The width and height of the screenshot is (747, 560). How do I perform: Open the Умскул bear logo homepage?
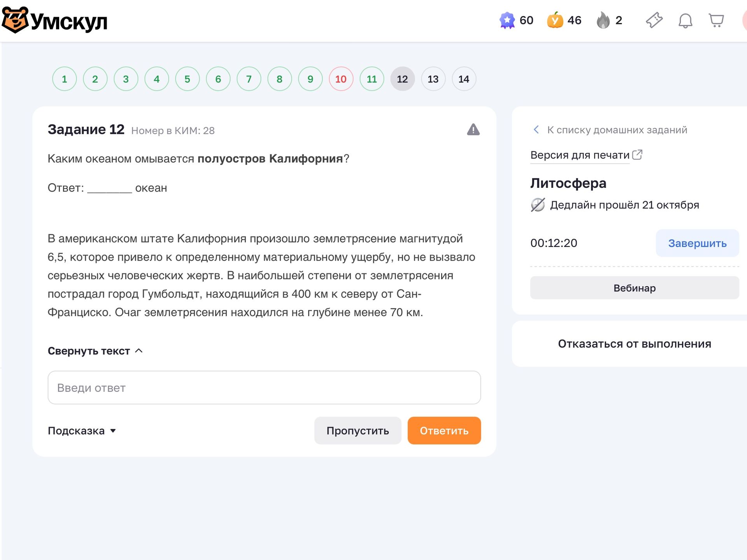pos(54,20)
